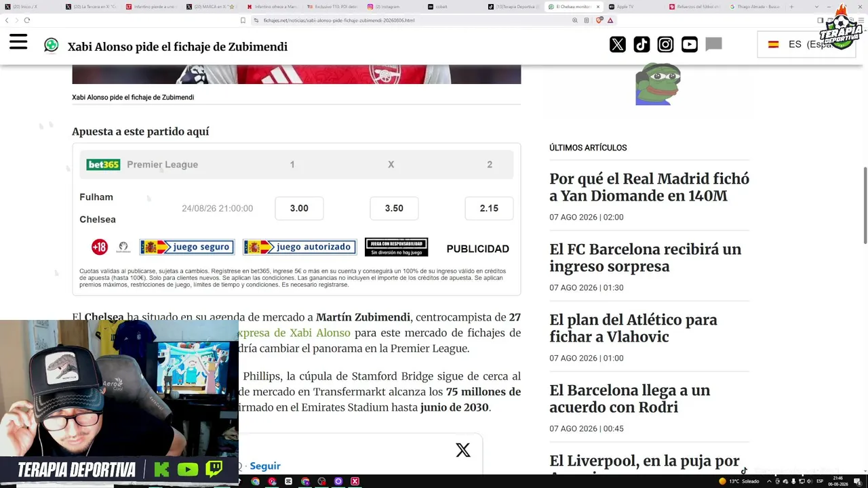The image size is (868, 488).
Task: Click the 'Premier League' label in bet widget
Action: [163, 165]
